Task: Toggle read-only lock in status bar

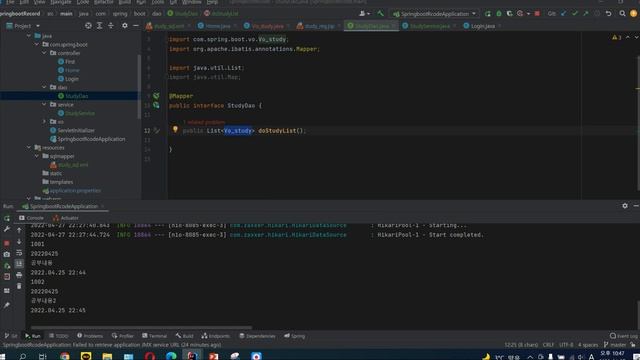Action: (633, 345)
